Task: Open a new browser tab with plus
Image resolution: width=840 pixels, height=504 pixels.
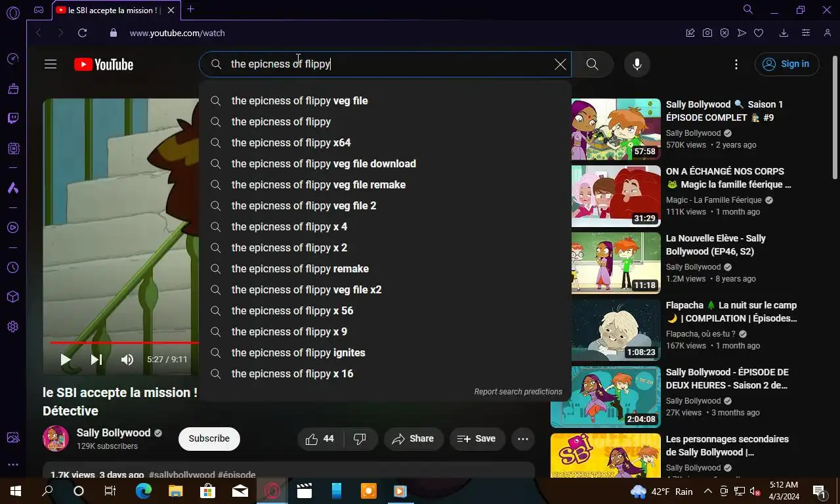Action: click(190, 9)
